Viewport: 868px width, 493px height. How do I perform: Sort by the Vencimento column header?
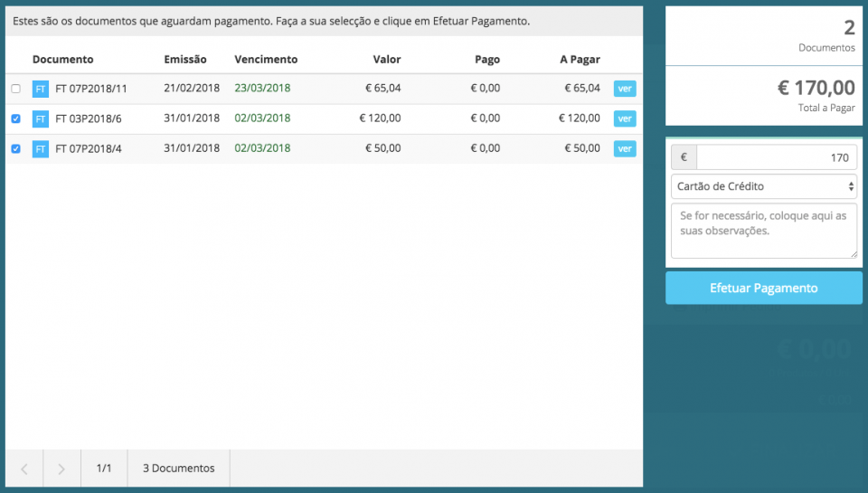pyautogui.click(x=266, y=60)
